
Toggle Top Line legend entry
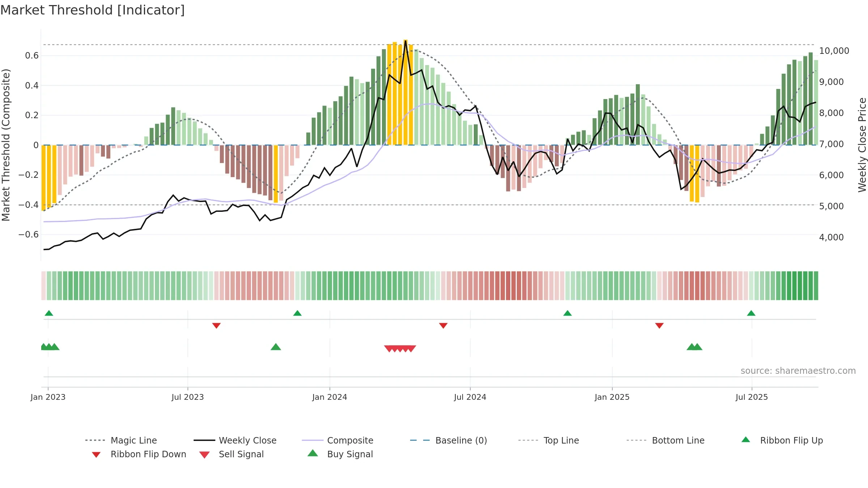tap(549, 440)
